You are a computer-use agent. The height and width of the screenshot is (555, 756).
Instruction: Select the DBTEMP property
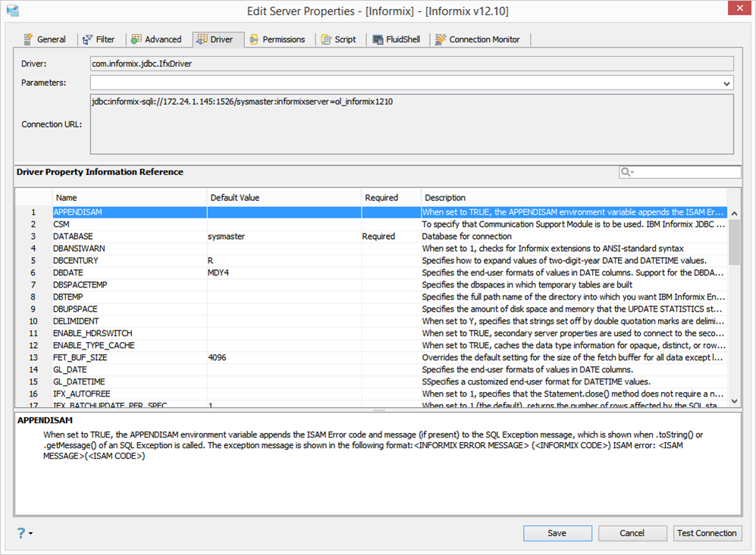(372, 296)
